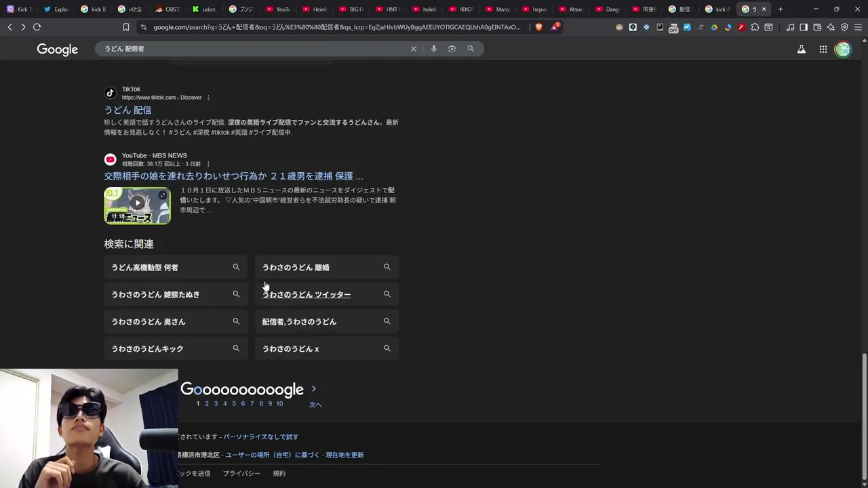Click 現在地を更新 link
The image size is (868, 488).
tap(344, 455)
